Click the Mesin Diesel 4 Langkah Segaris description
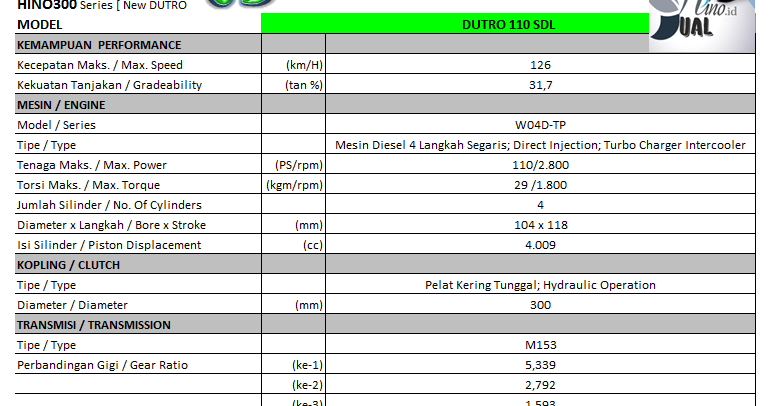The height and width of the screenshot is (406, 773). pos(540,145)
